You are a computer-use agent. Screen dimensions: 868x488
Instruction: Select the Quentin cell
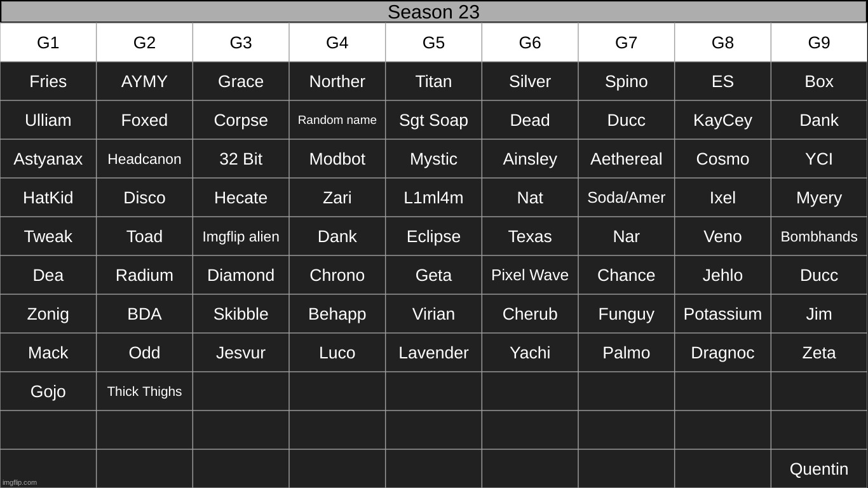click(x=818, y=469)
